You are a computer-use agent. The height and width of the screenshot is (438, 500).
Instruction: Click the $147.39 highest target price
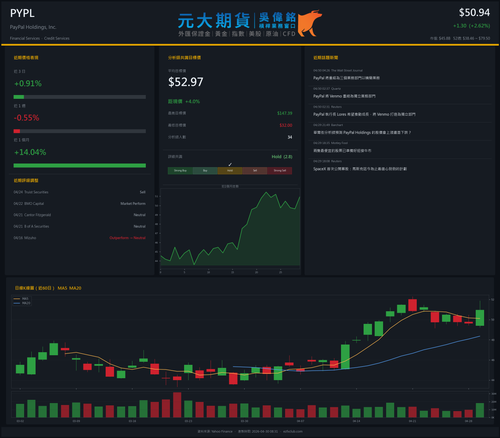click(x=285, y=113)
